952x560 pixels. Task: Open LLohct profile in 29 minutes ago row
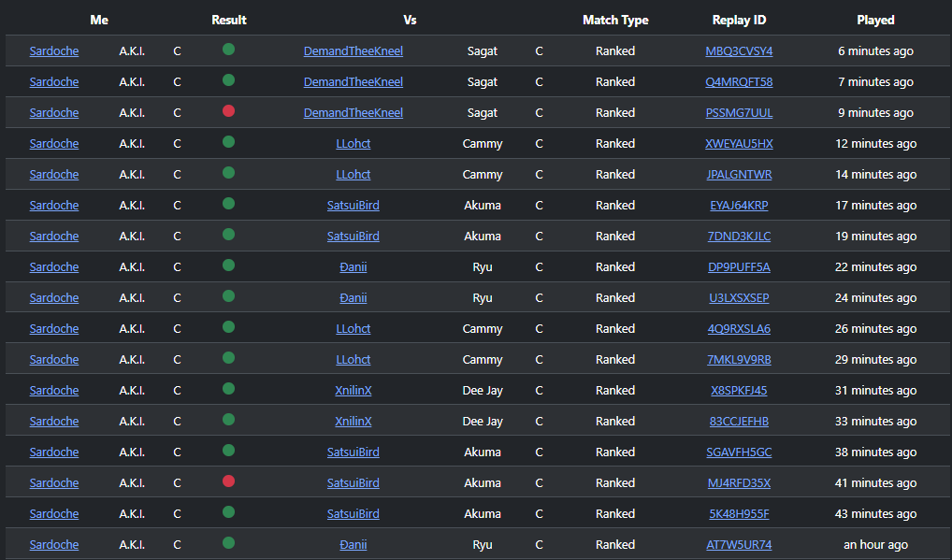pos(353,360)
